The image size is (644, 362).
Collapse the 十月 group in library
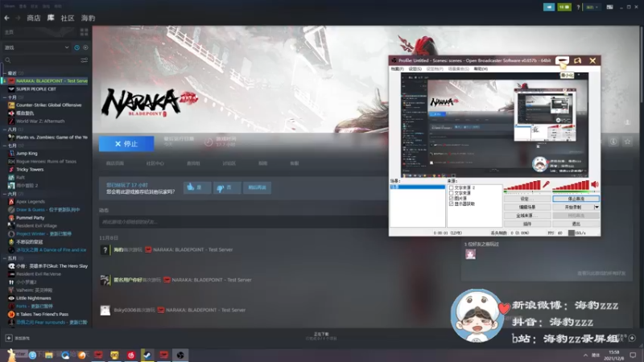click(5, 97)
